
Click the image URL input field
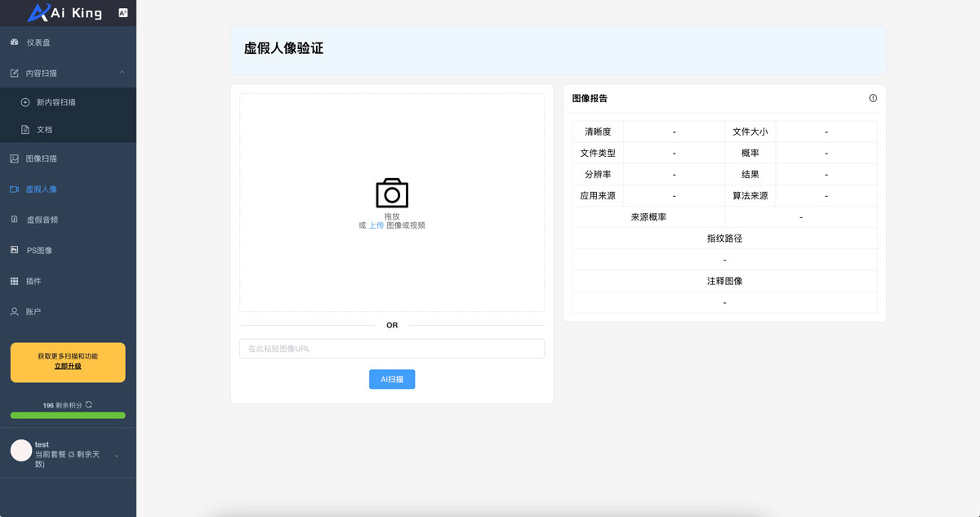click(392, 349)
